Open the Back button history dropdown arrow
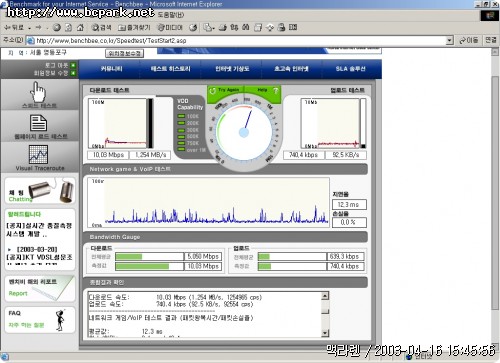The width and height of the screenshot is (500, 363). pyautogui.click(x=29, y=28)
